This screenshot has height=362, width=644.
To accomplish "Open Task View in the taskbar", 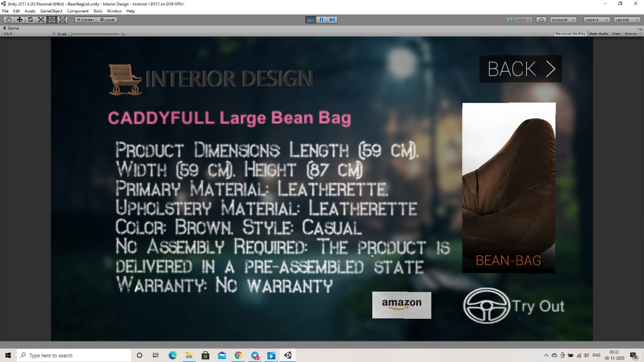I will [x=155, y=355].
